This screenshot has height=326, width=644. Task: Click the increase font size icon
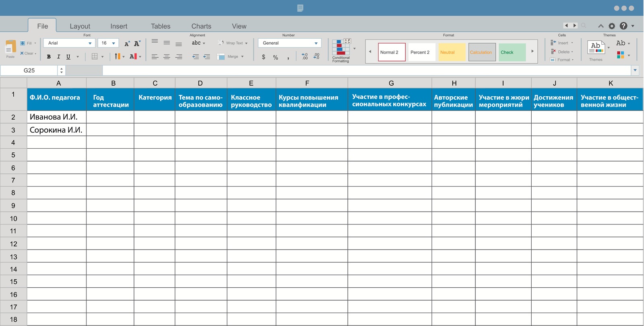click(x=127, y=44)
